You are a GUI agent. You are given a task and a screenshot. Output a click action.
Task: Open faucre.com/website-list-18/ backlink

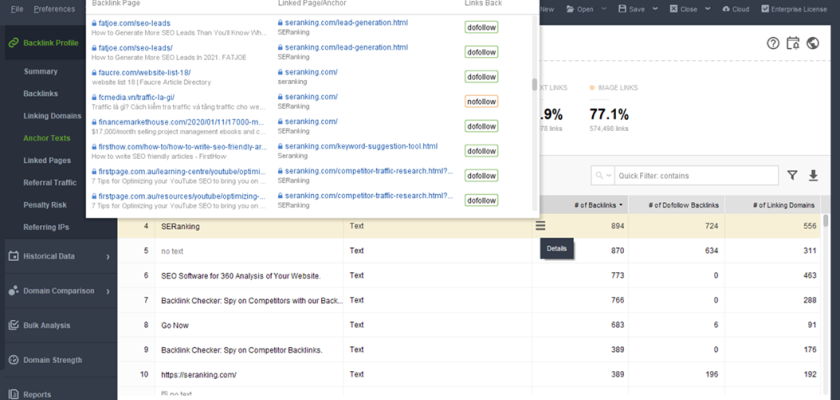[x=145, y=72]
